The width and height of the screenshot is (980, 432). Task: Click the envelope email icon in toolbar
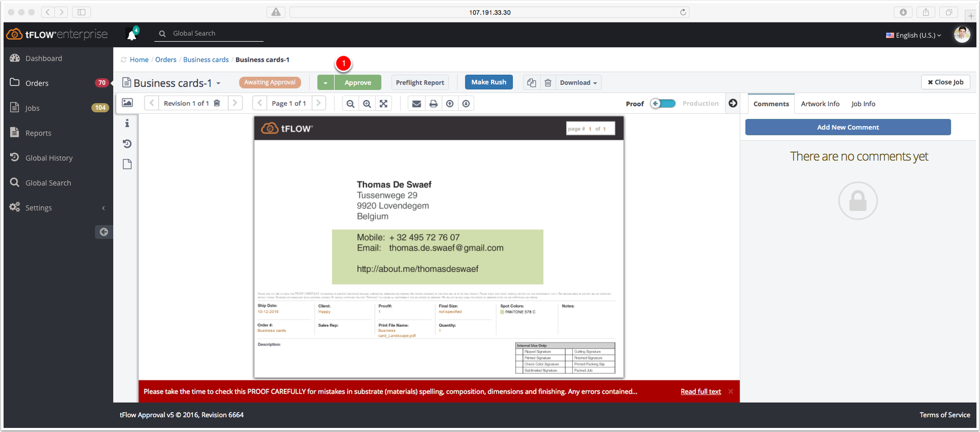pyautogui.click(x=416, y=104)
